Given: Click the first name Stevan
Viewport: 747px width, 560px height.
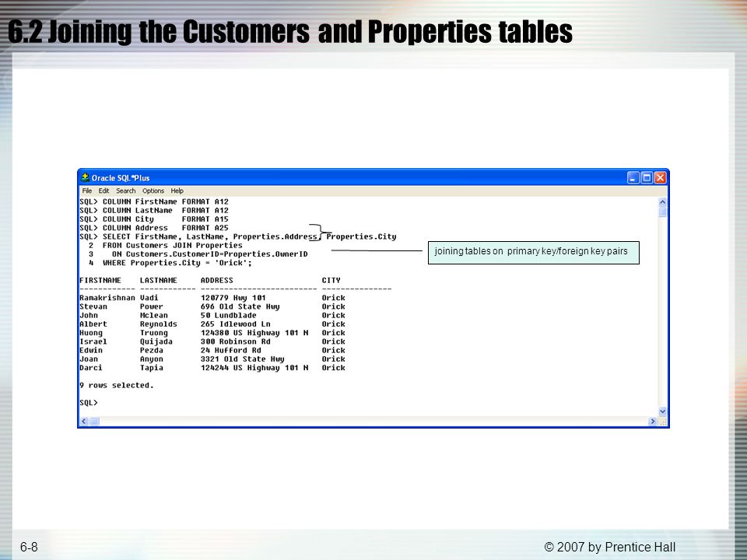Looking at the screenshot, I should pyautogui.click(x=93, y=306).
